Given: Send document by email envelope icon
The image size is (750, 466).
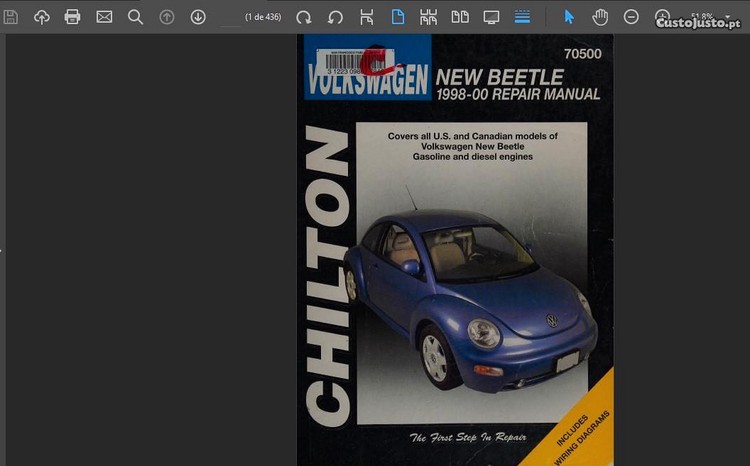Looking at the screenshot, I should tap(104, 17).
